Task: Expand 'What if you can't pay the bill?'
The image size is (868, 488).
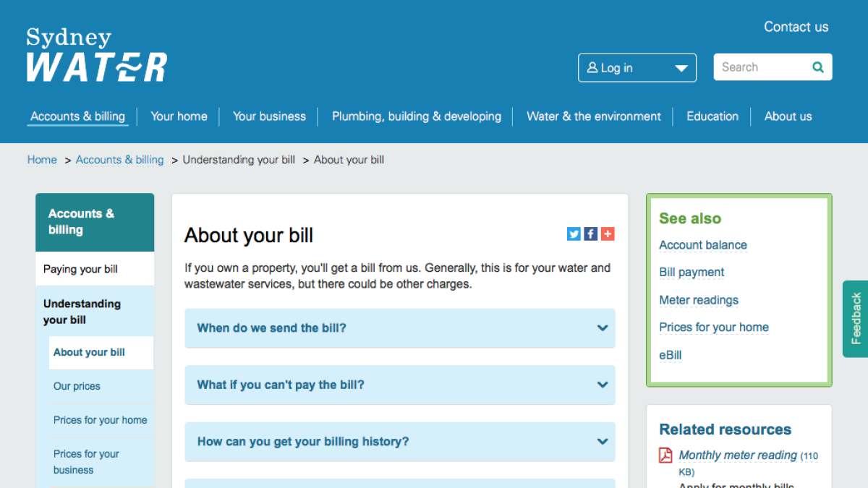Action: 399,385
